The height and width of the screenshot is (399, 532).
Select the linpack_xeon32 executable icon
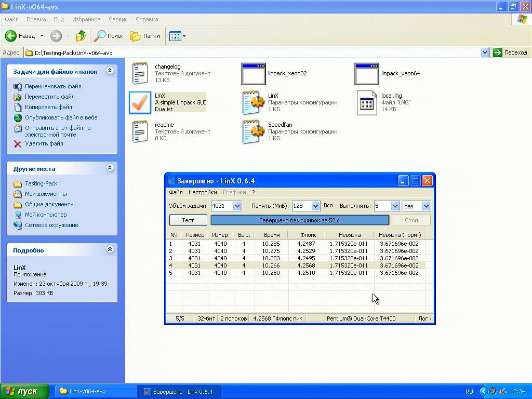pos(254,74)
